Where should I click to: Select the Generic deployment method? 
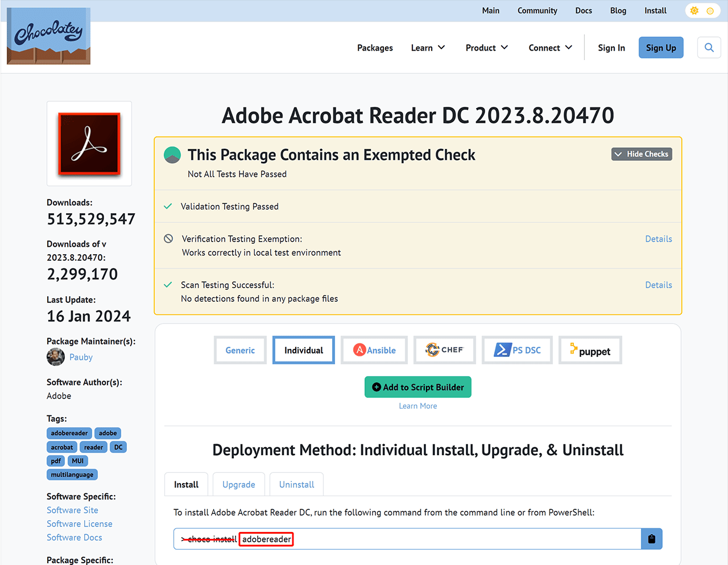pos(240,350)
